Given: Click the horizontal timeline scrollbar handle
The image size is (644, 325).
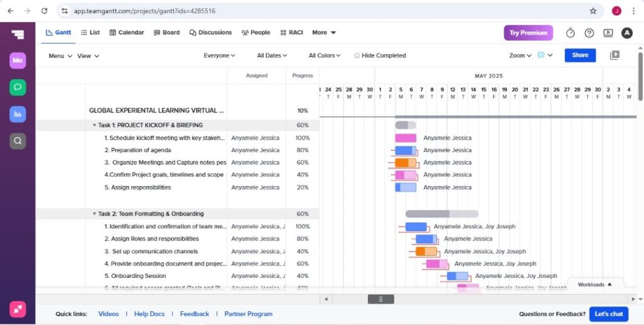Looking at the screenshot, I should [380, 299].
